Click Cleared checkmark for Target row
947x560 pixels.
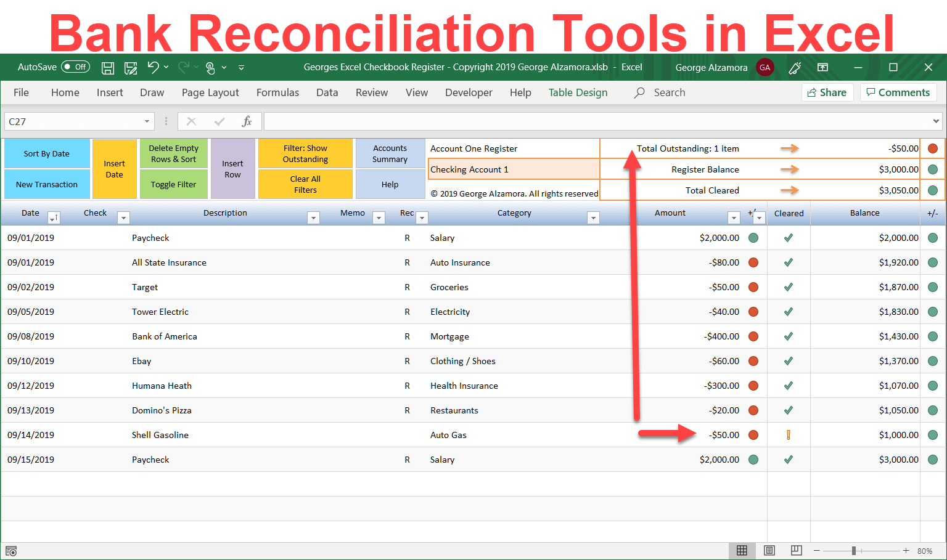(788, 287)
